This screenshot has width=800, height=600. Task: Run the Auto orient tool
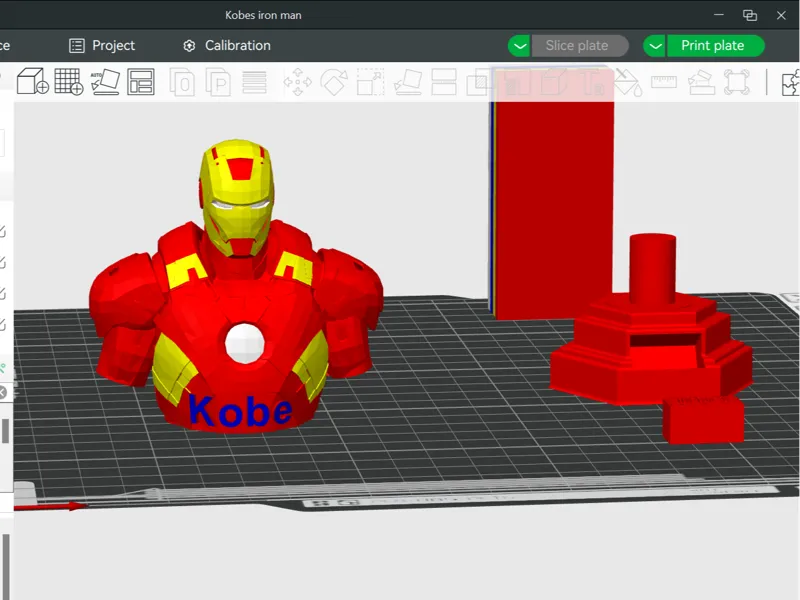105,82
